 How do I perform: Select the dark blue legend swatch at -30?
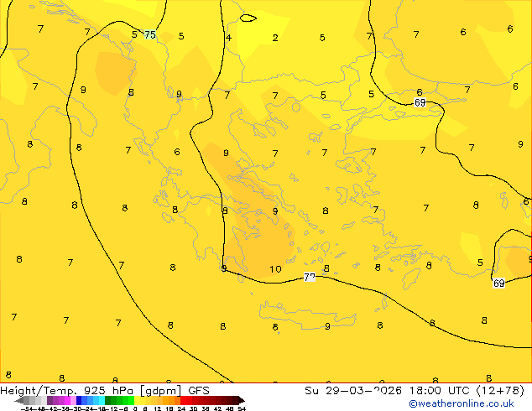[79, 400]
